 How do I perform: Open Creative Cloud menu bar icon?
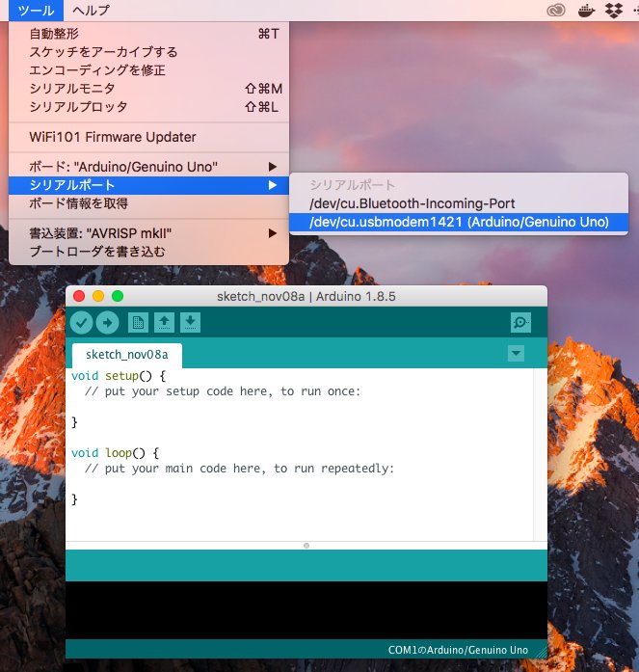coord(555,11)
